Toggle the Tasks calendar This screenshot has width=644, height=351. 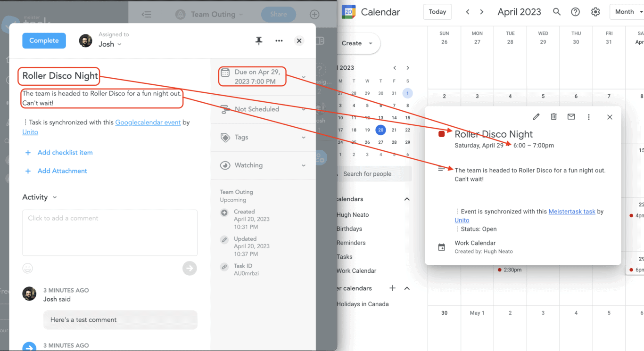(345, 257)
